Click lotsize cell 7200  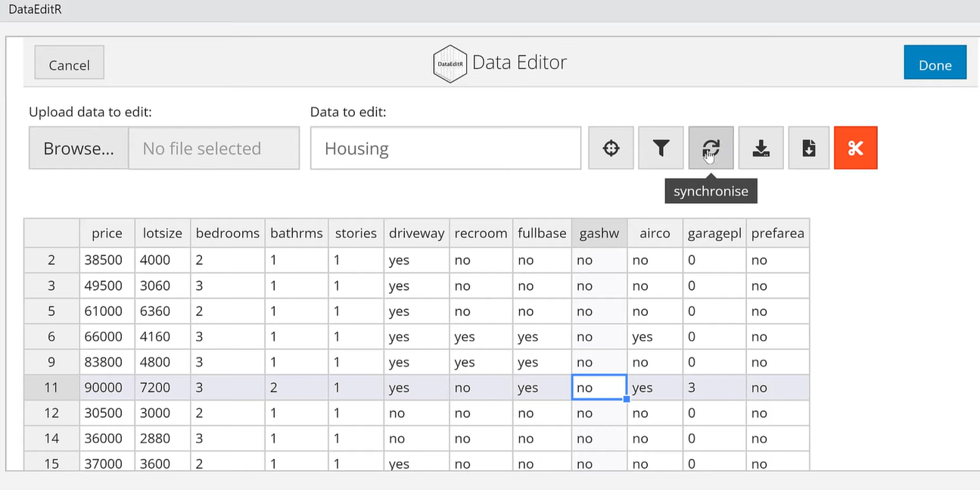click(162, 388)
